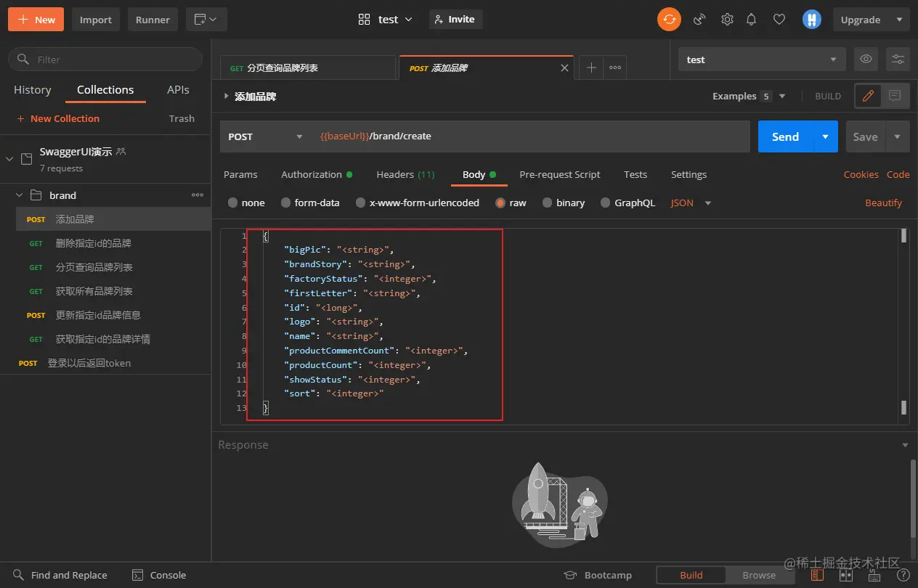Click the New button
The width and height of the screenshot is (918, 588).
(x=36, y=20)
